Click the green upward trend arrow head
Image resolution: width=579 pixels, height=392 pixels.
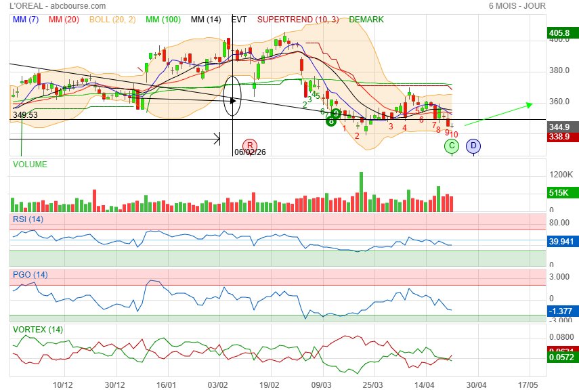tap(530, 105)
